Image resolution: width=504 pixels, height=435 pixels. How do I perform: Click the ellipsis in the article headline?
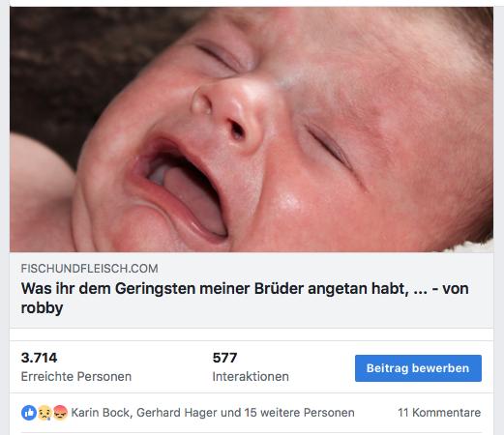coord(420,292)
